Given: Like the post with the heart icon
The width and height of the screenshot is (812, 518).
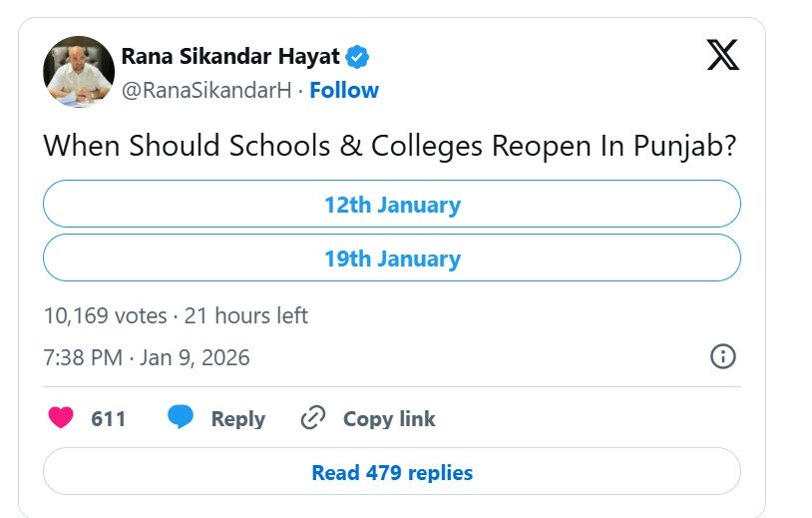Looking at the screenshot, I should pos(61,418).
